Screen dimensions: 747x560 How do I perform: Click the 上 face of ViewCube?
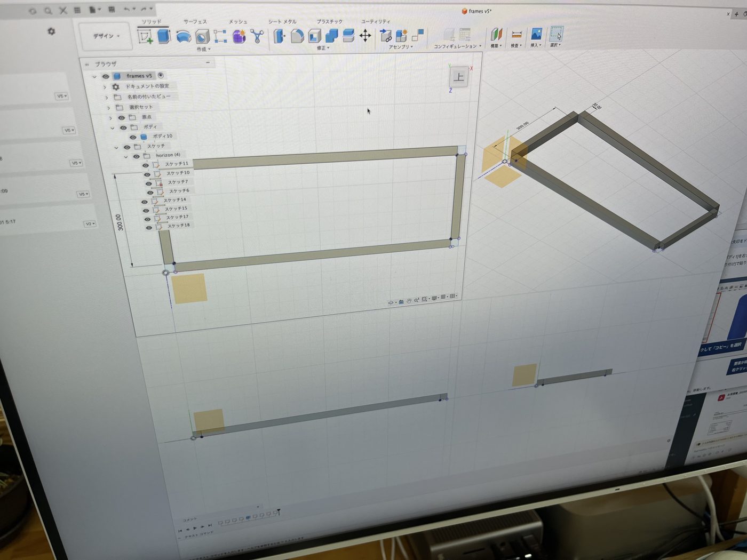point(458,77)
